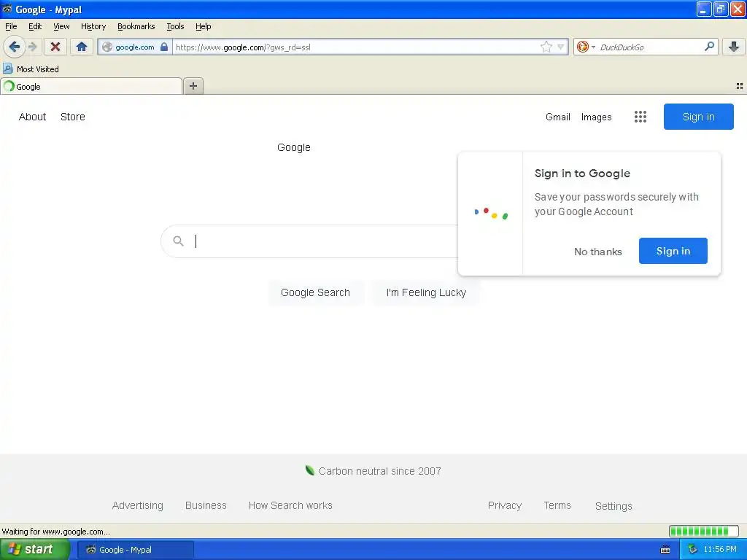This screenshot has width=747, height=560.
Task: Open the Most Visited bookmarks folder
Action: (x=31, y=69)
